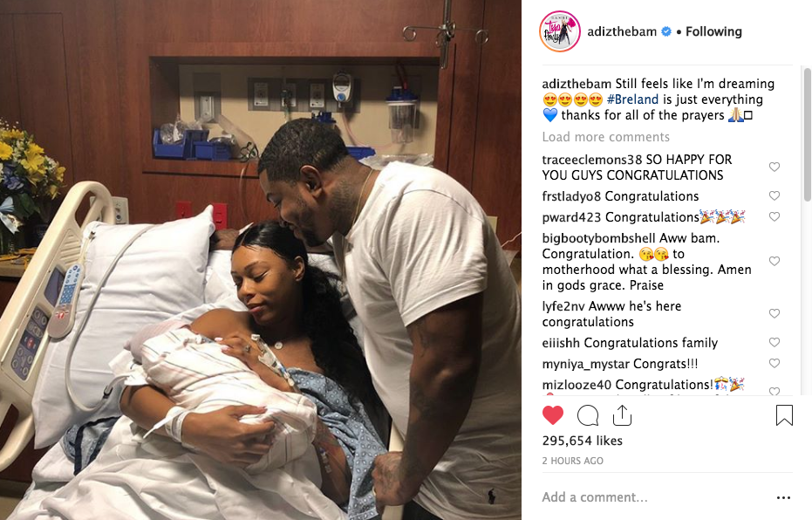812x520 pixels.
Task: Save the post with the bookmark icon
Action: (784, 414)
